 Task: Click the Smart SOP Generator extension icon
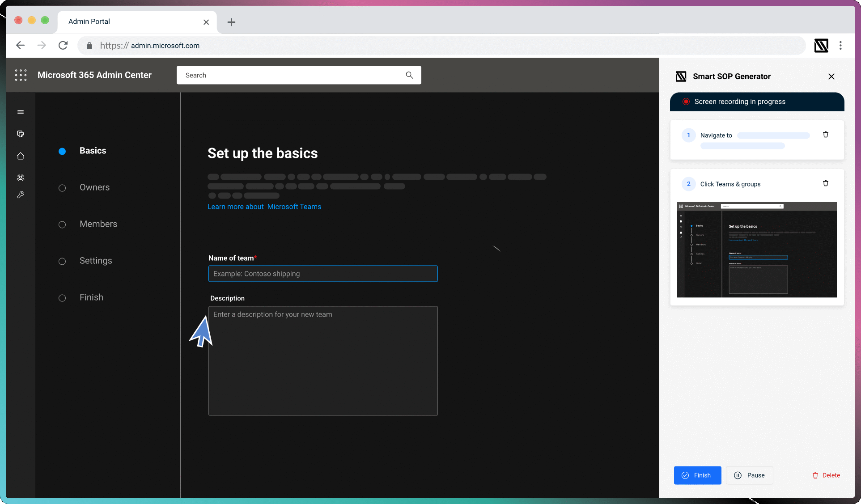click(821, 46)
